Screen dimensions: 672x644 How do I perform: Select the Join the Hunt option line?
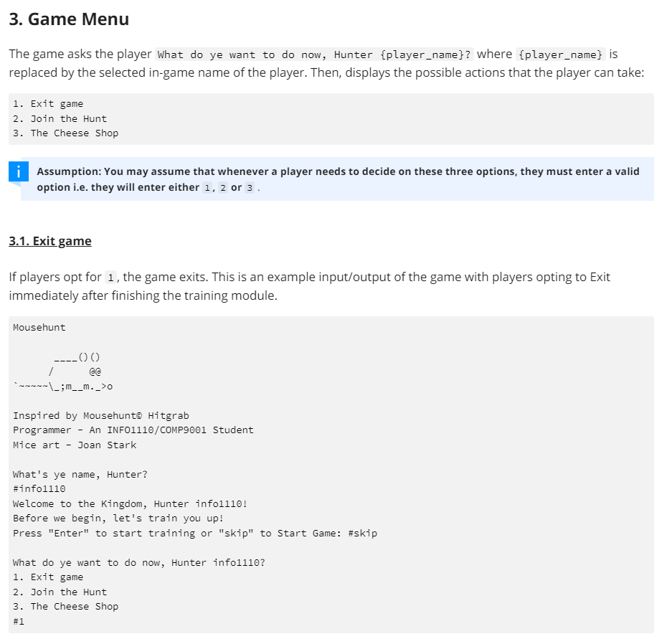pos(60,118)
